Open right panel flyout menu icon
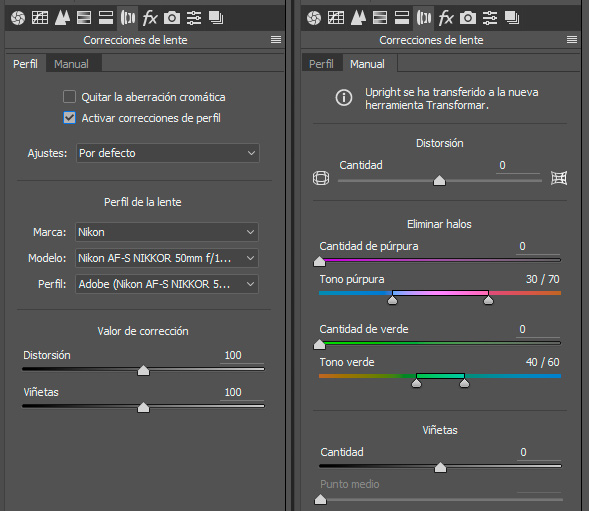The image size is (589, 511). click(x=572, y=39)
